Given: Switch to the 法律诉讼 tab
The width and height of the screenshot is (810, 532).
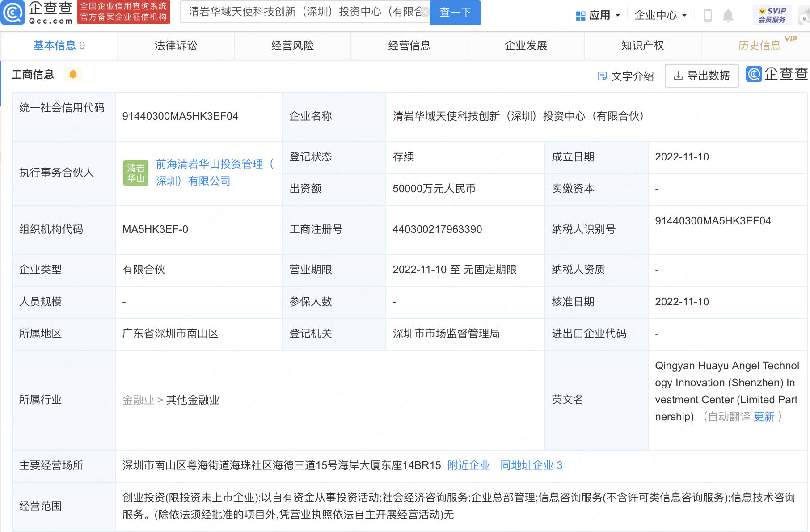Looking at the screenshot, I should (x=176, y=46).
